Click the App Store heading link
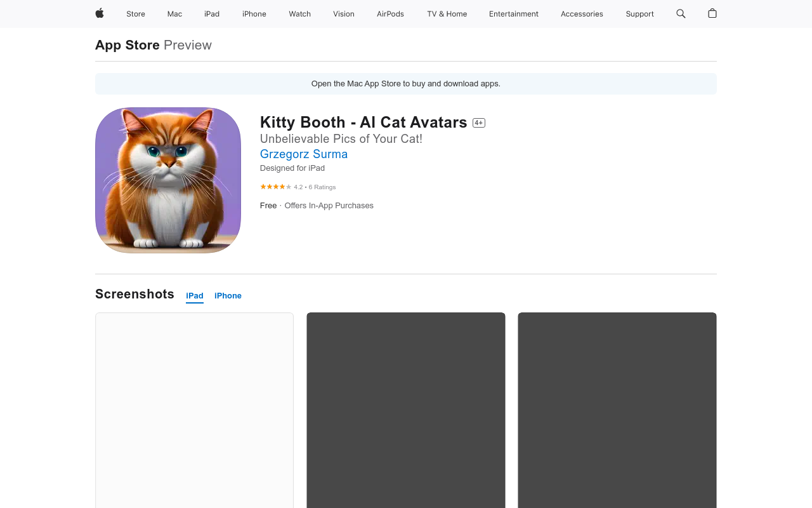The image size is (812, 508). coord(128,45)
